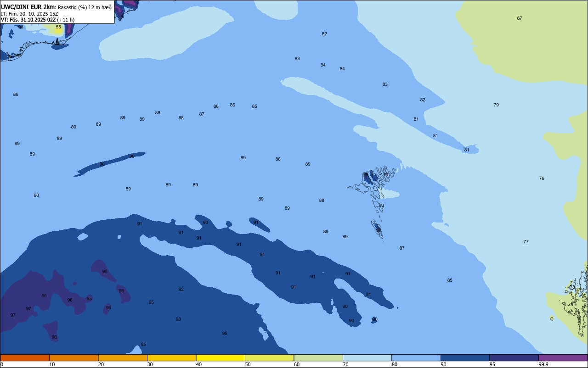Select the 20–30 amber legend swatch
The image size is (588, 368).
tap(123, 357)
